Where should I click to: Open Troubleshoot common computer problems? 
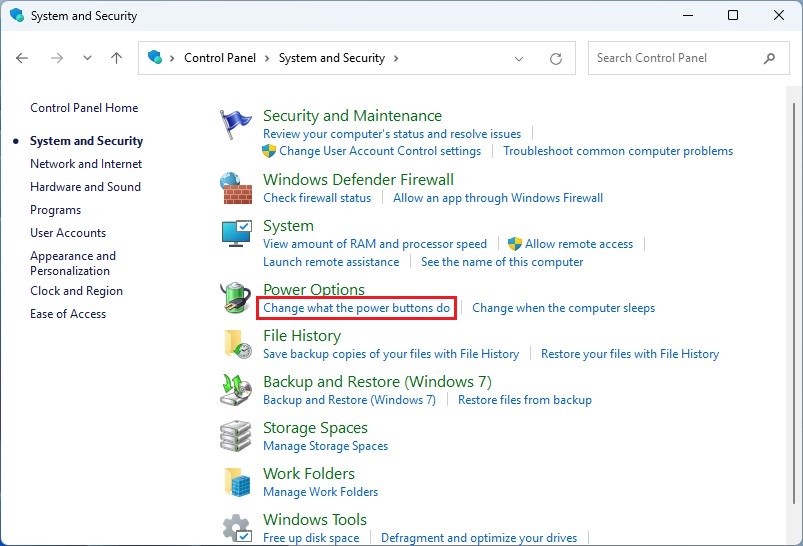click(618, 151)
